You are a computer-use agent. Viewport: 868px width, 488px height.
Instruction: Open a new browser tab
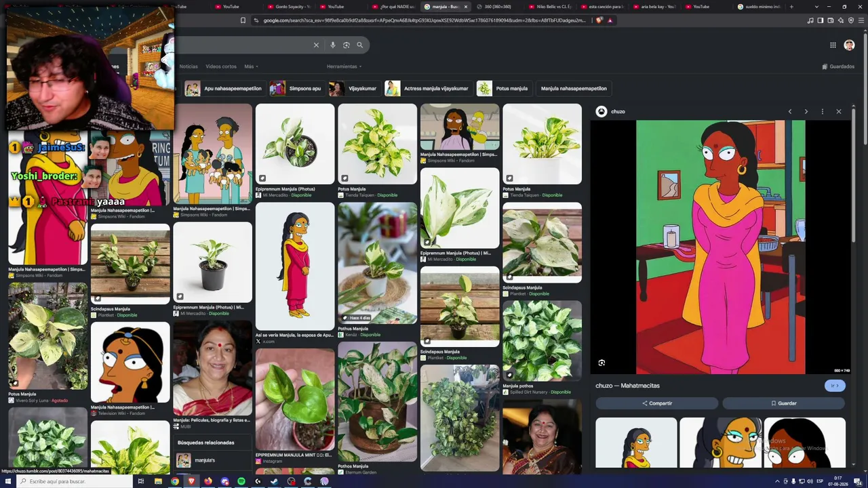coord(791,7)
